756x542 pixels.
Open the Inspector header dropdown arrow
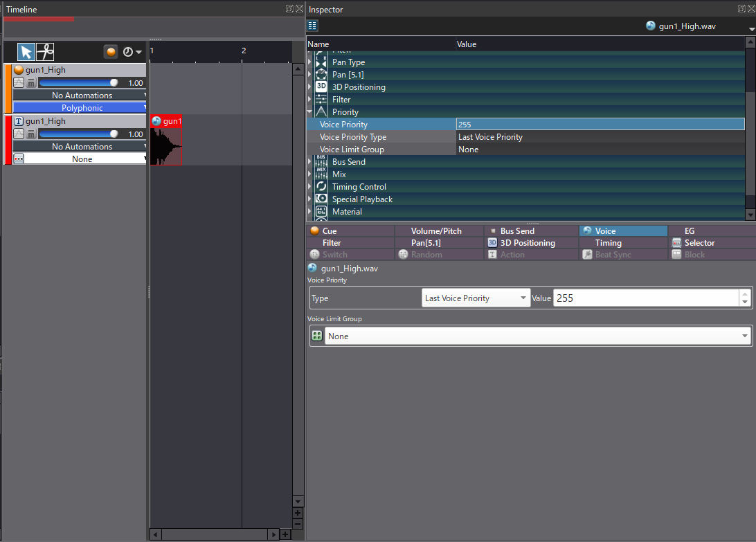pyautogui.click(x=751, y=29)
